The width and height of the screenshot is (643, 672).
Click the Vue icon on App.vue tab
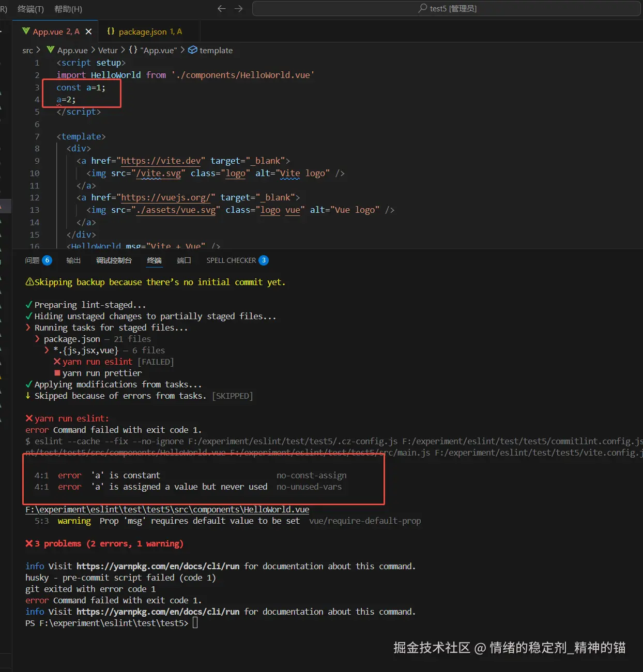point(26,32)
